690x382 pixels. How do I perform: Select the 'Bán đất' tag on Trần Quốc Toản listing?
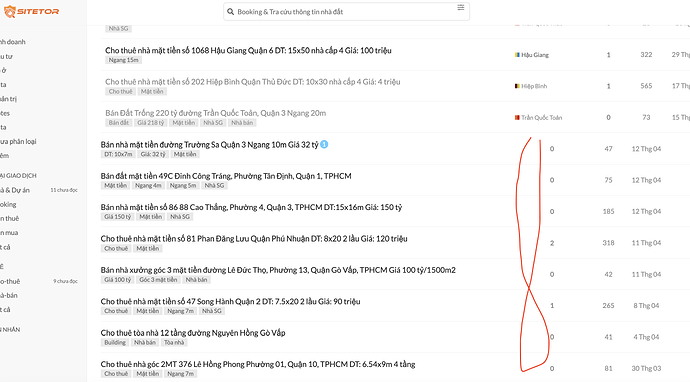[x=119, y=123]
